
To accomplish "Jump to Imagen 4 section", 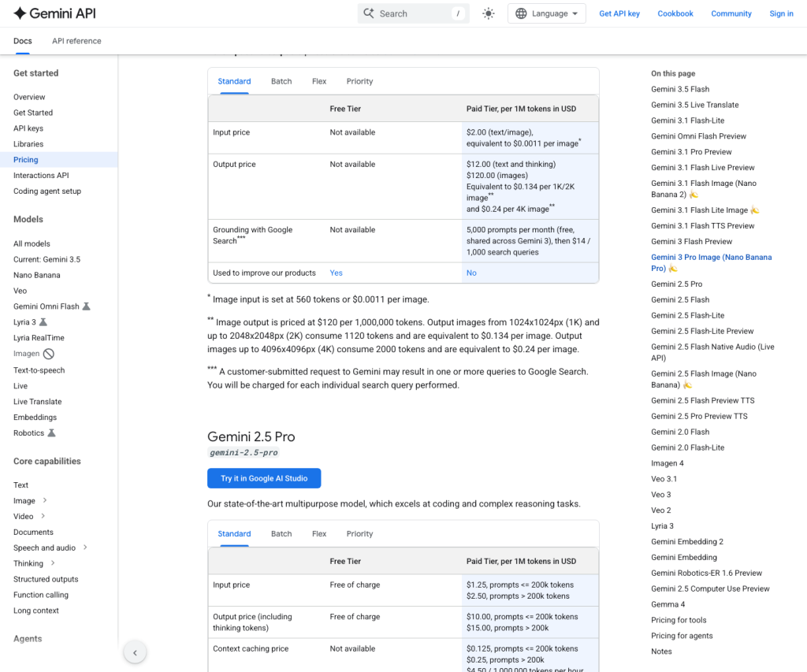I will tap(667, 463).
